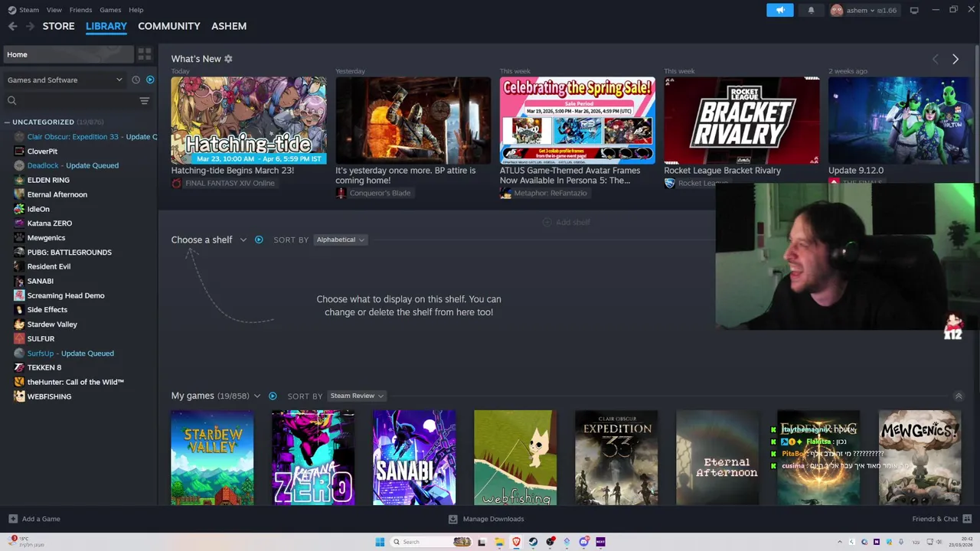Go to next What's New page
This screenshot has height=551, width=980.
click(x=955, y=59)
